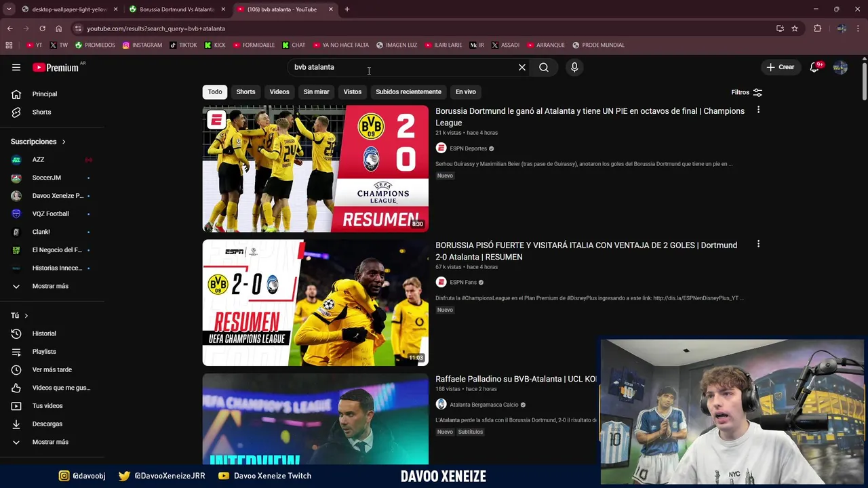This screenshot has height=488, width=868.
Task: Select the Videos filter chip
Action: click(279, 92)
